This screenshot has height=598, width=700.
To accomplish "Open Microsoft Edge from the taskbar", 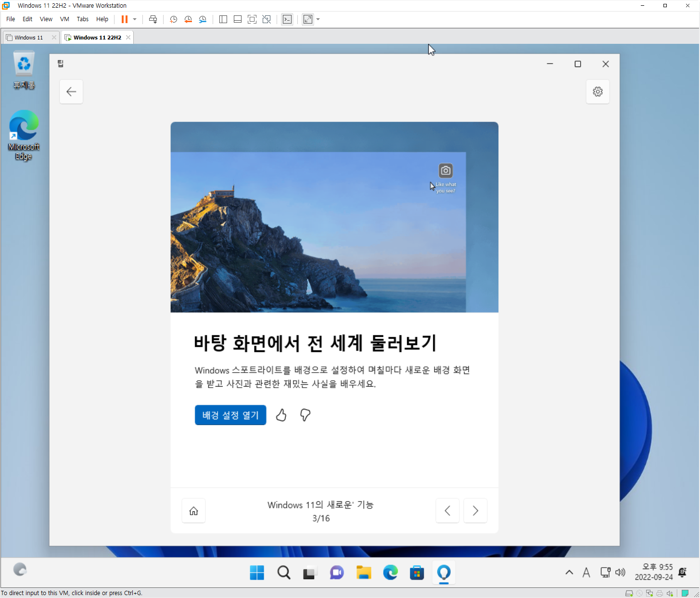I will coord(390,572).
